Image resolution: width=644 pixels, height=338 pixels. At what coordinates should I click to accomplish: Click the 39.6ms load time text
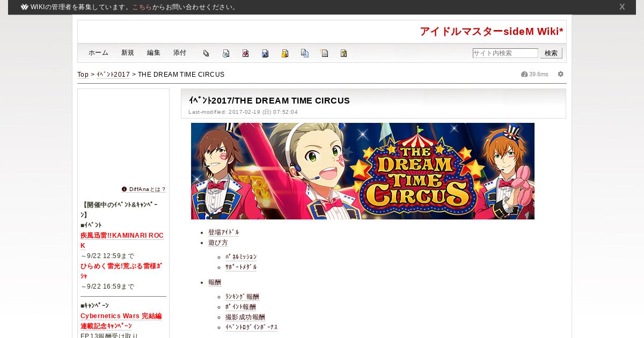[x=539, y=74]
